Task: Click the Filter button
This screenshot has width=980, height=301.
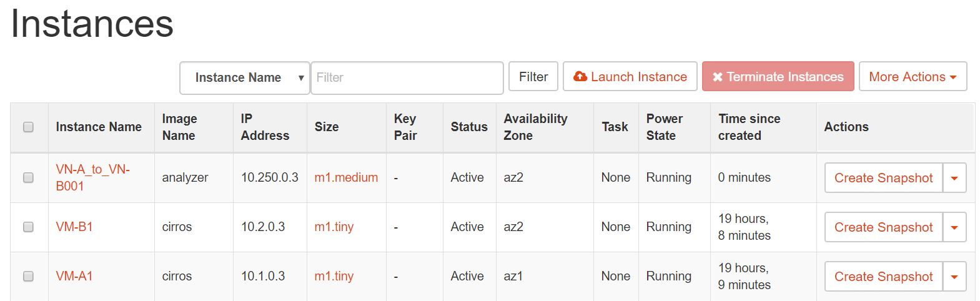Action: [533, 77]
